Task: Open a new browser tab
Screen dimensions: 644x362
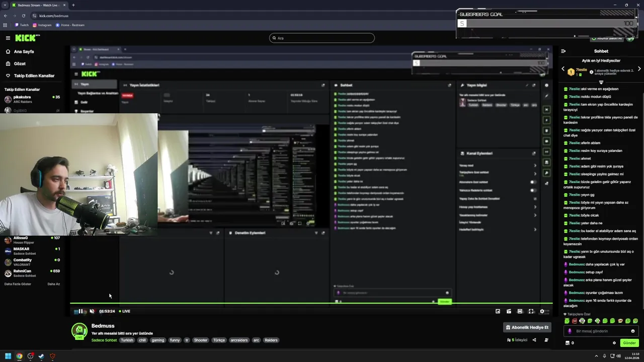Action: click(x=73, y=5)
